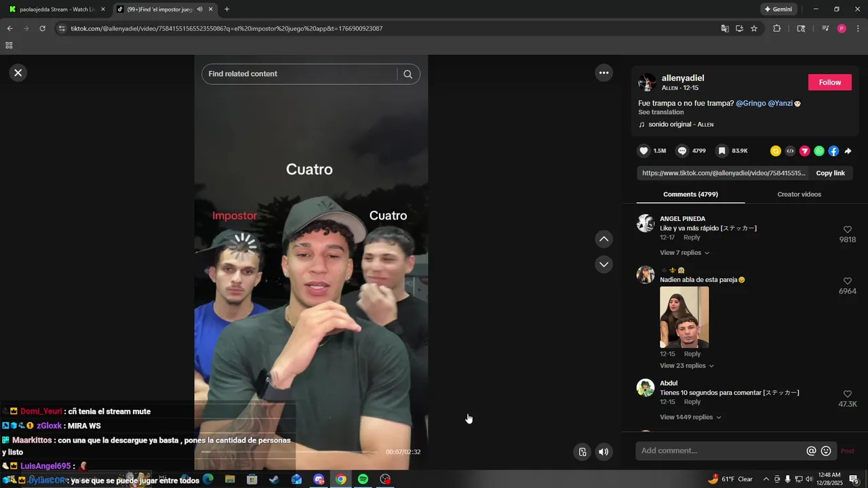Open the couple image in comment
Screen dimensions: 868x488
[684, 317]
